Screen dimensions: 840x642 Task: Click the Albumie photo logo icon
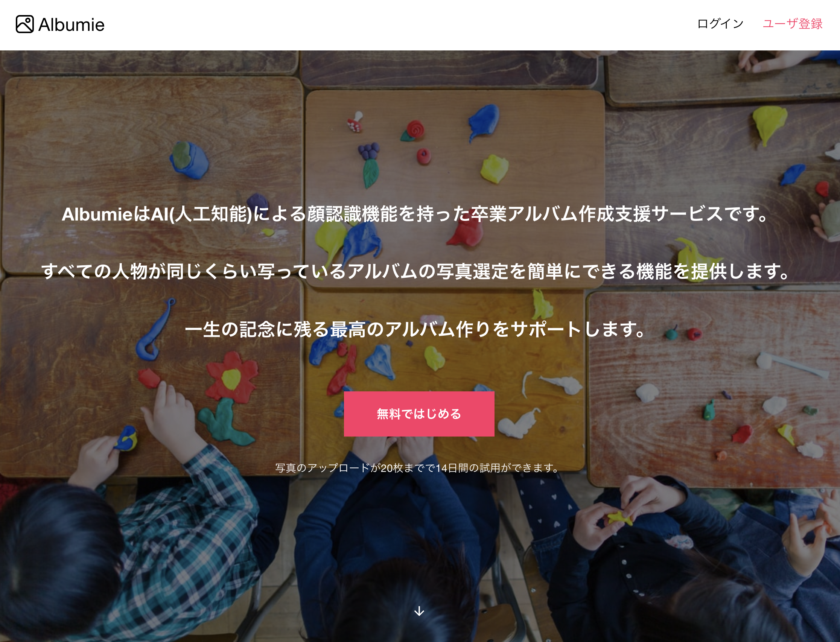coord(25,24)
